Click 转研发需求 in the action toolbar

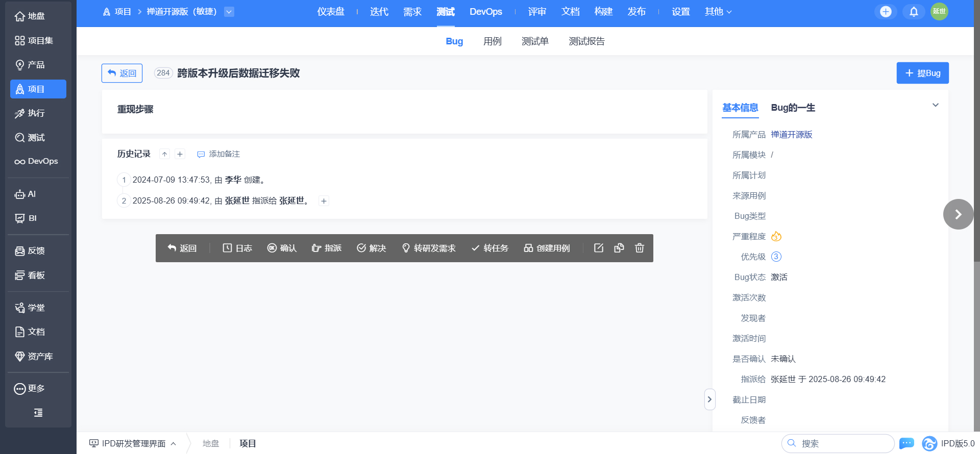(x=429, y=248)
